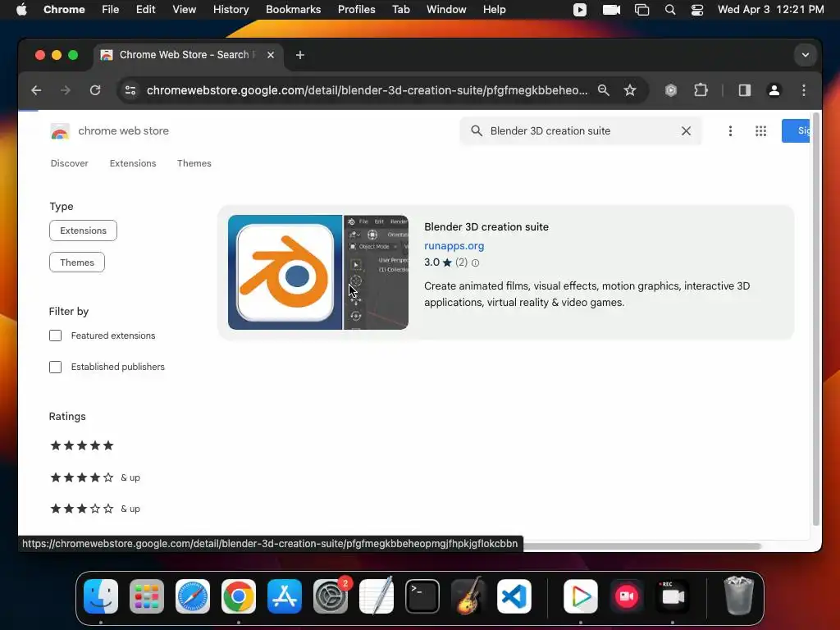
Task: Open the Blender extension thumbnail
Action: pyautogui.click(x=318, y=272)
